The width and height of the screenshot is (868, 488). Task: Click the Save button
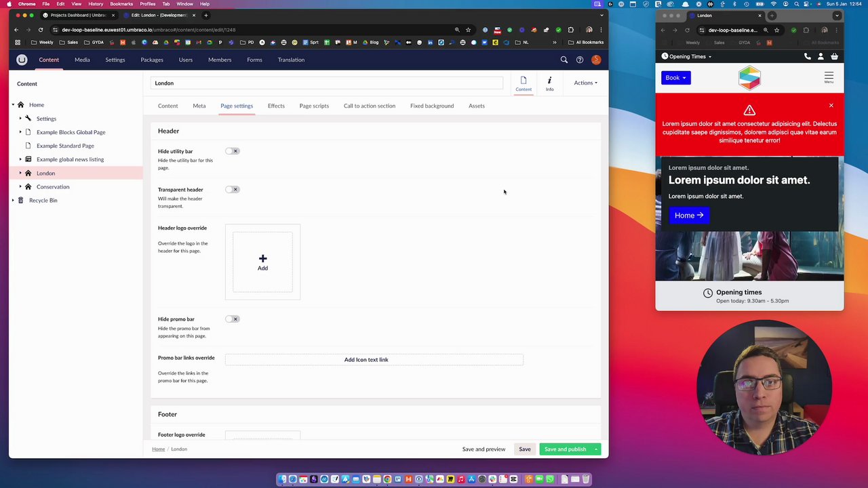click(525, 449)
